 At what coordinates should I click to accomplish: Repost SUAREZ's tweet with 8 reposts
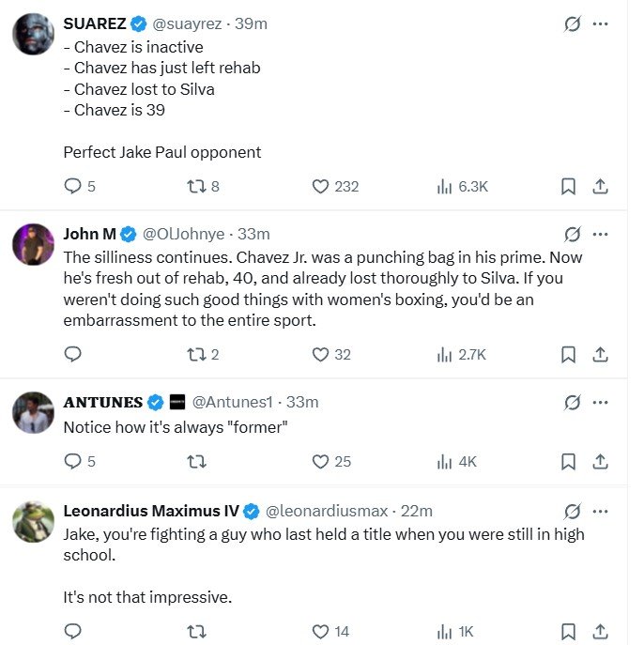coord(197,186)
